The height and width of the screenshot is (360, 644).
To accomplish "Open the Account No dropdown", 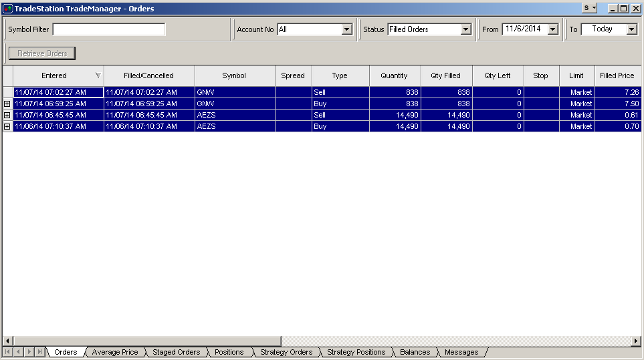I will (346, 29).
